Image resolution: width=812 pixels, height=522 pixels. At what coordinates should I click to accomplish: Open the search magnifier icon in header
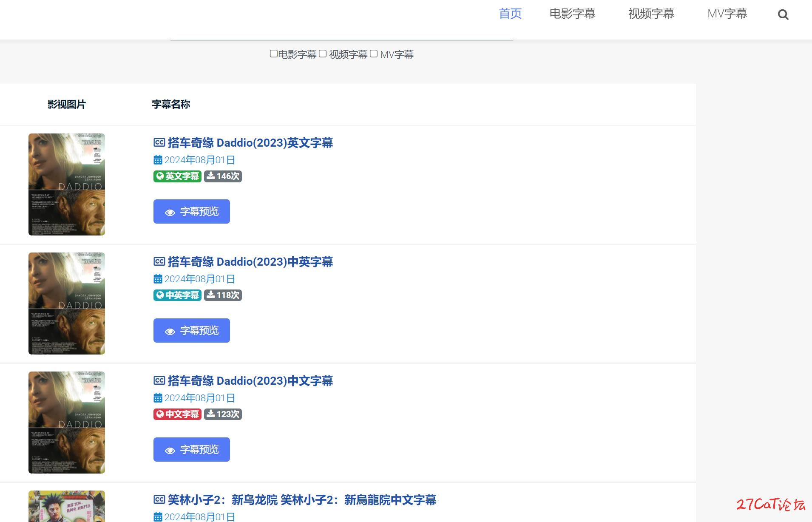click(783, 15)
